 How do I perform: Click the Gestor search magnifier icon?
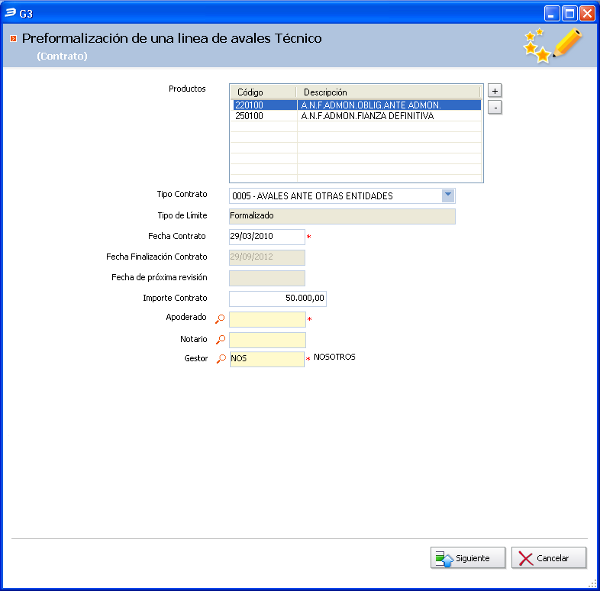point(221,359)
